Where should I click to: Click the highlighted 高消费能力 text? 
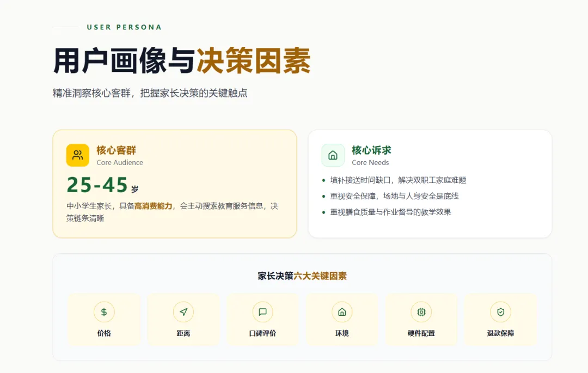coord(154,206)
